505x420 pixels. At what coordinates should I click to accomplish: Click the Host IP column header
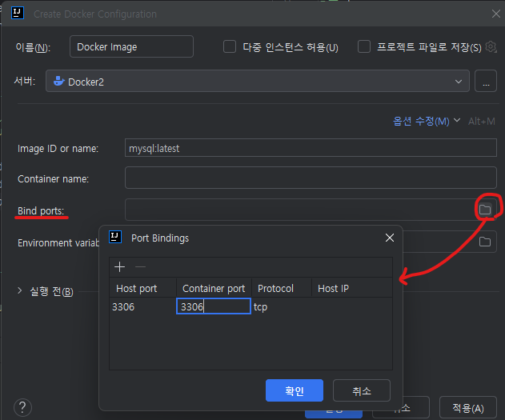coord(352,288)
